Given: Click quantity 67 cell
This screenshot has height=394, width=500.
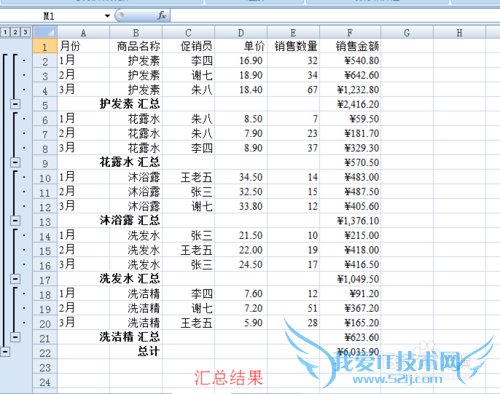Looking at the screenshot, I should coord(293,90).
